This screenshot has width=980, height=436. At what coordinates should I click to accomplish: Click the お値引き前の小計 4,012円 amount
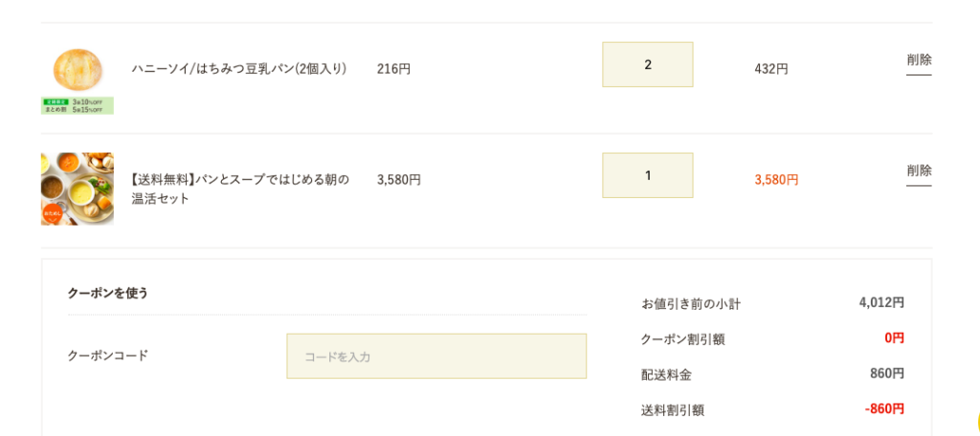tap(881, 303)
